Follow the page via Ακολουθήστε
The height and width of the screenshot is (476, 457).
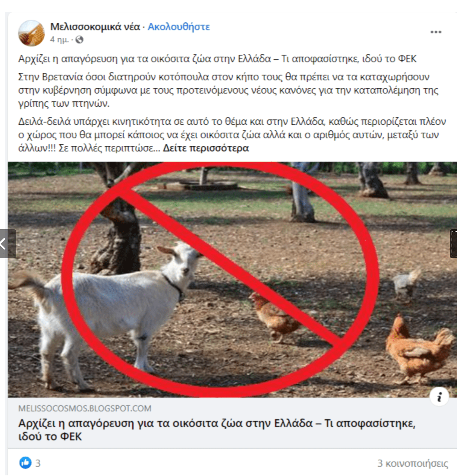point(178,27)
